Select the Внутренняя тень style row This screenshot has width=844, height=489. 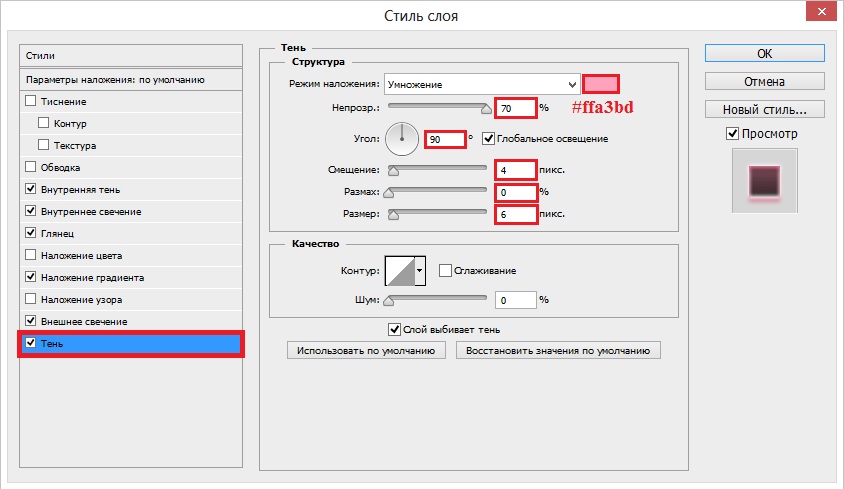[131, 190]
